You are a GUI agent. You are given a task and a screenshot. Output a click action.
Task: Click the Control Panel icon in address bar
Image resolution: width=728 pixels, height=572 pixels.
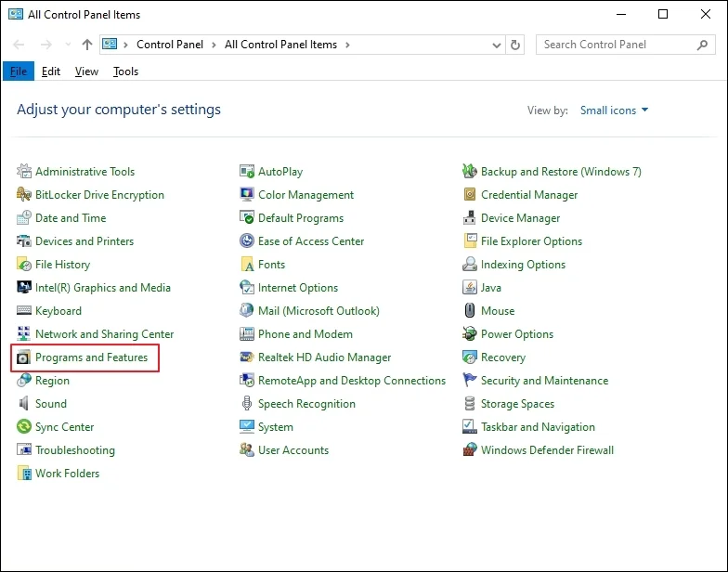(x=110, y=45)
